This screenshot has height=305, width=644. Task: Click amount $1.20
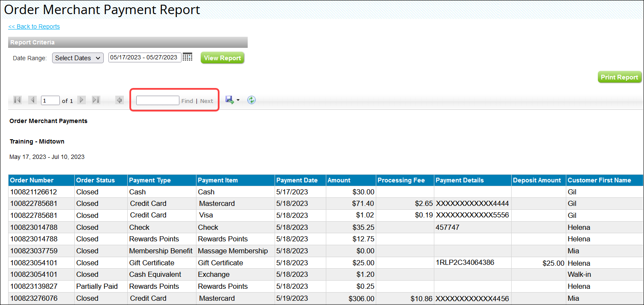point(366,275)
